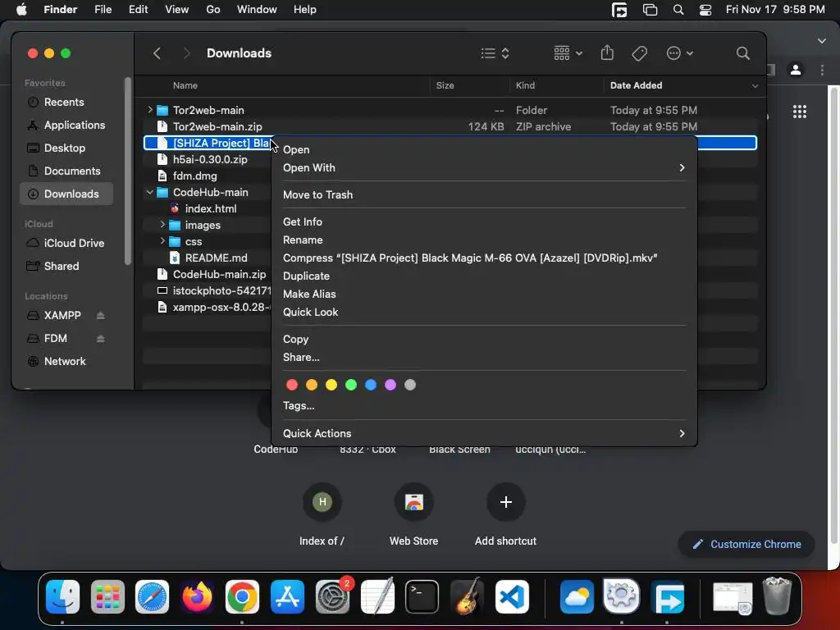Expand the Tor2web-main folder
This screenshot has width=840, height=630.
coord(150,110)
